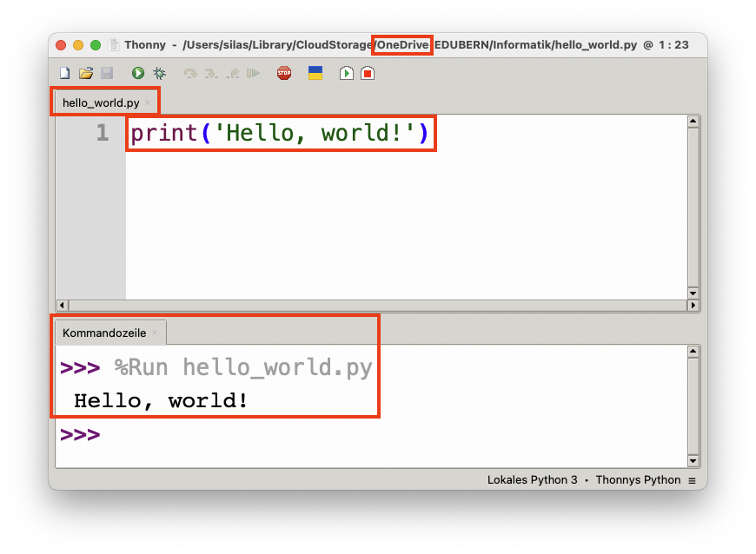Click the horizontal scrollbar right arrow
756x554 pixels.
coord(693,305)
